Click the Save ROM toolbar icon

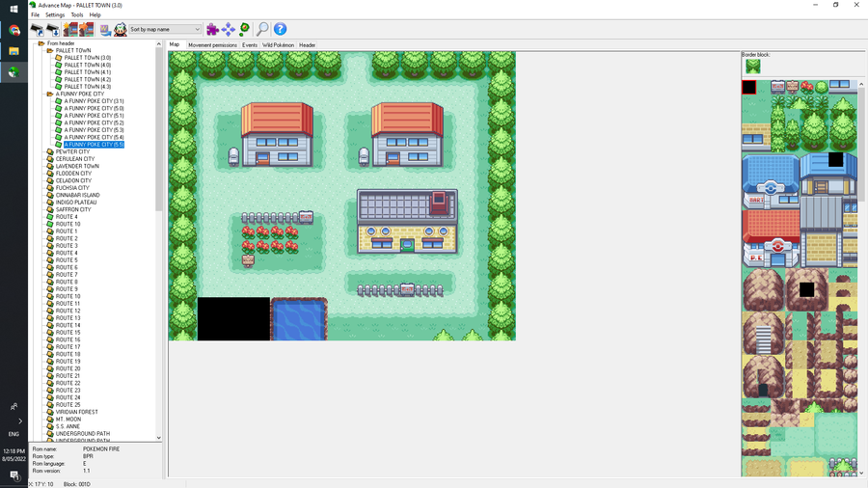click(53, 29)
